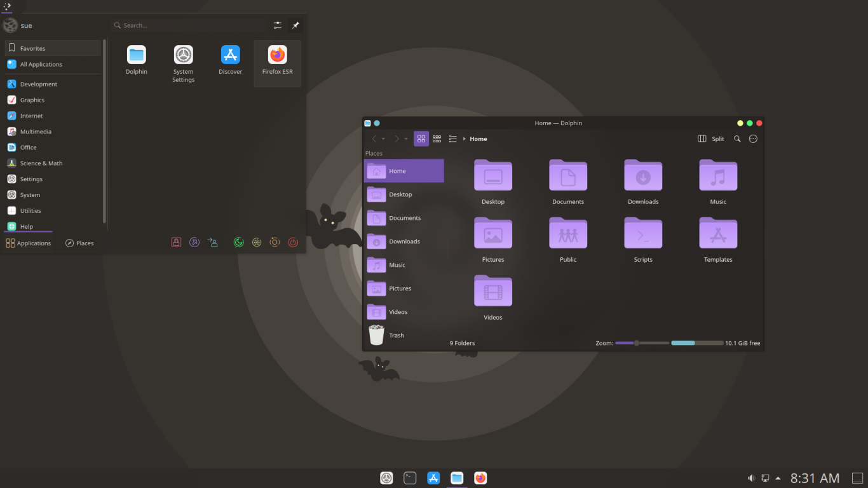Open terminal from the taskbar
The width and height of the screenshot is (868, 488).
click(x=410, y=478)
